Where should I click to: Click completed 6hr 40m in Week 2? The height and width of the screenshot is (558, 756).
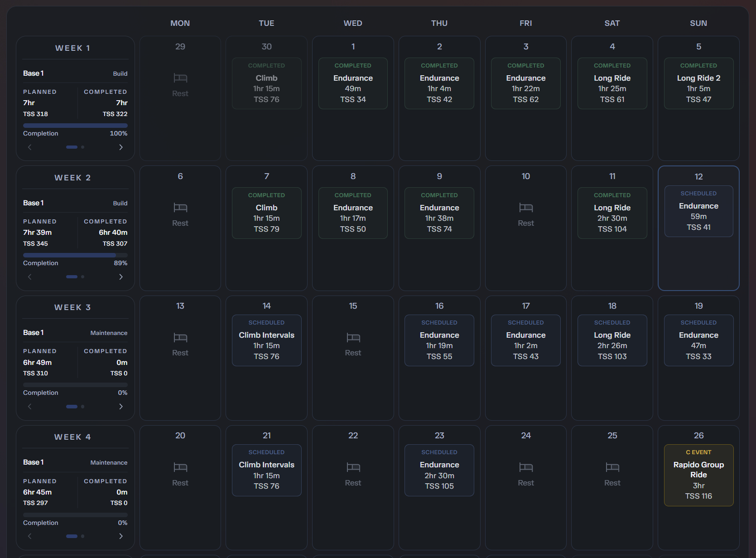point(113,233)
